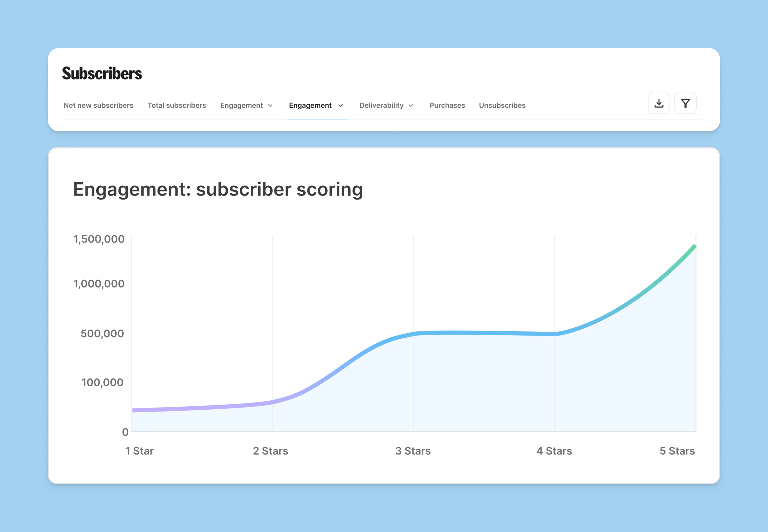Click the Engagement: subscriber scoring chart title

pos(218,189)
